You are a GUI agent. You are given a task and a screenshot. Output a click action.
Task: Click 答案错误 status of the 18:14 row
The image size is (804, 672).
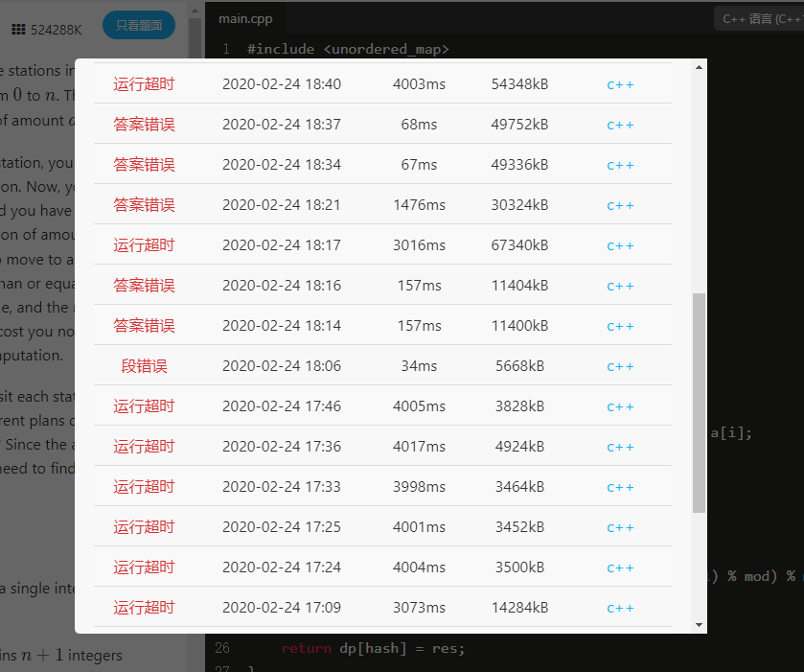pos(144,326)
